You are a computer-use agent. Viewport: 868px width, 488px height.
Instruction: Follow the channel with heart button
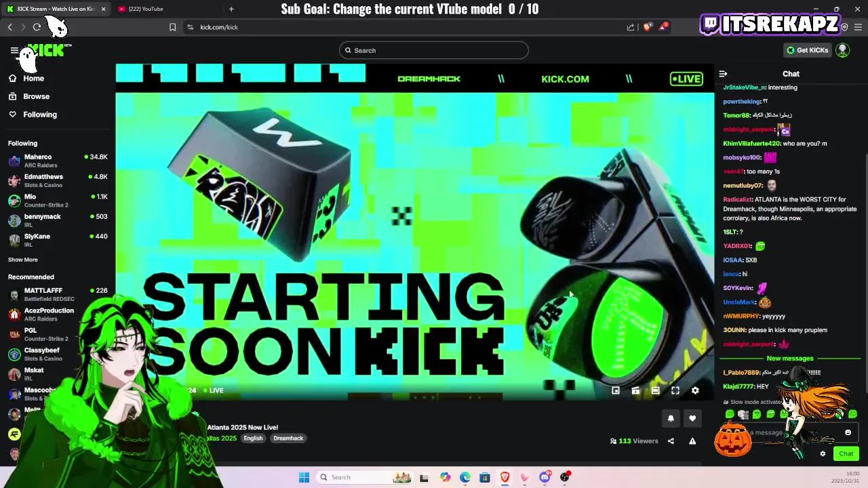(692, 418)
